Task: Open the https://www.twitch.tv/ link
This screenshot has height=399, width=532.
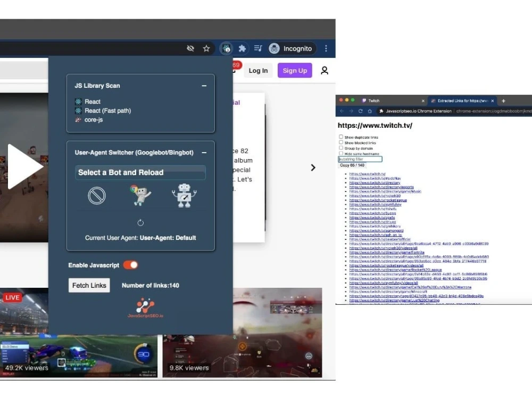Action: (x=367, y=174)
